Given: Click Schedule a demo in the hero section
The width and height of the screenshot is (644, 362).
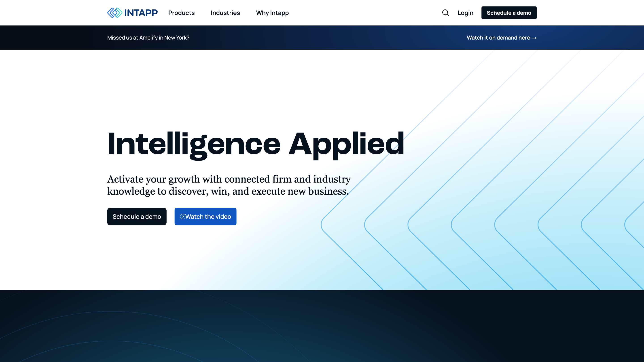Looking at the screenshot, I should [137, 216].
